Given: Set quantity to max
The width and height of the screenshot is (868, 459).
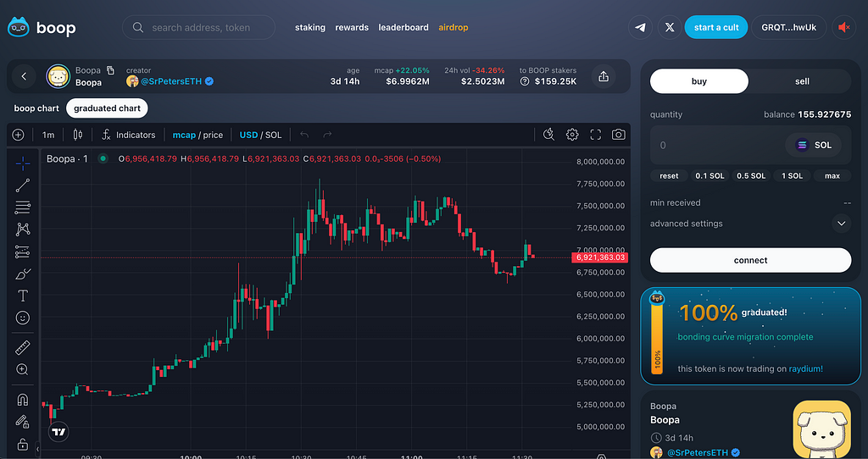Looking at the screenshot, I should pyautogui.click(x=832, y=176).
